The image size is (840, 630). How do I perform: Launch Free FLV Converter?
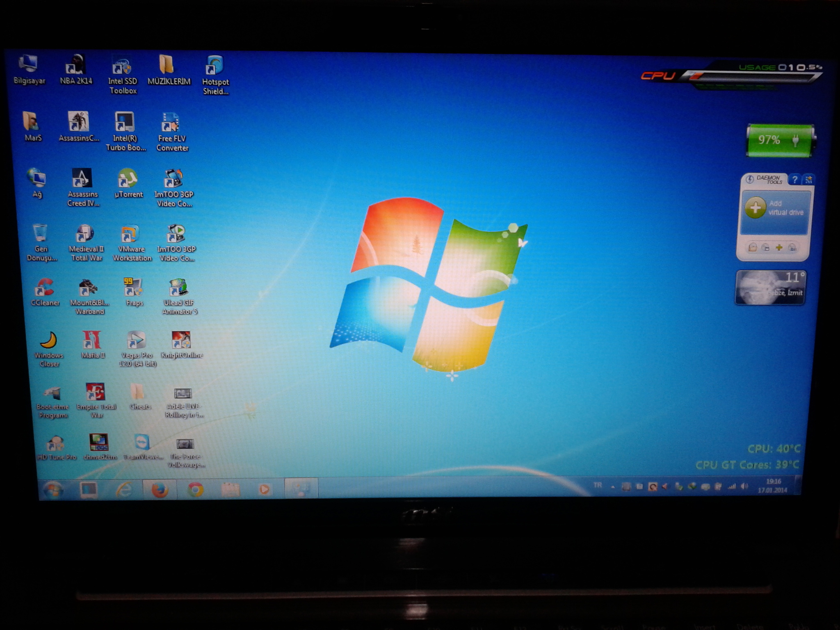tap(172, 132)
